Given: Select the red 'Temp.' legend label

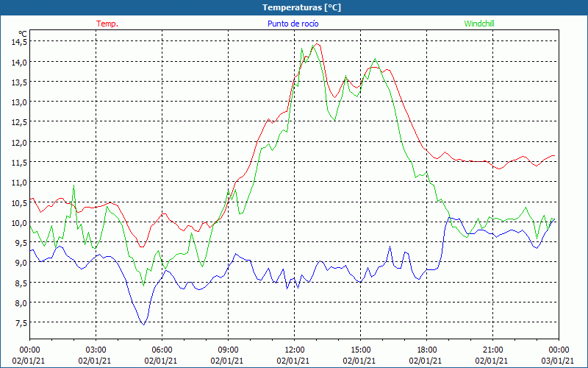Looking at the screenshot, I should coord(107,24).
